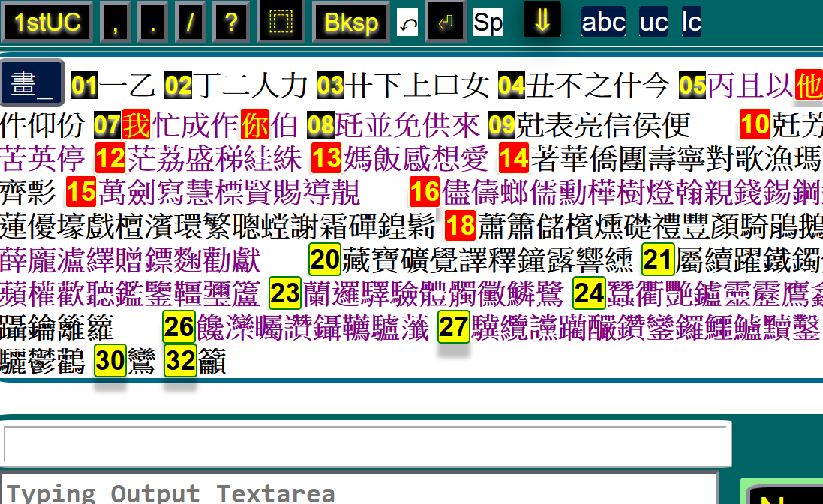Choose the character 鸞 after 30

(x=141, y=360)
